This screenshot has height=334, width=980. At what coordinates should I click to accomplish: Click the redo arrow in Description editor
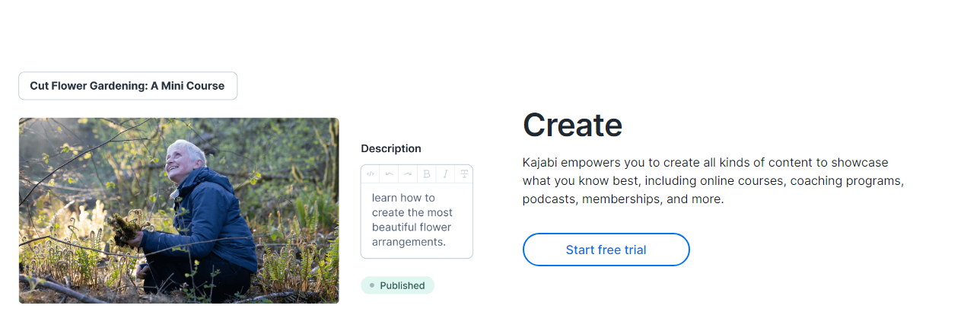coord(408,174)
